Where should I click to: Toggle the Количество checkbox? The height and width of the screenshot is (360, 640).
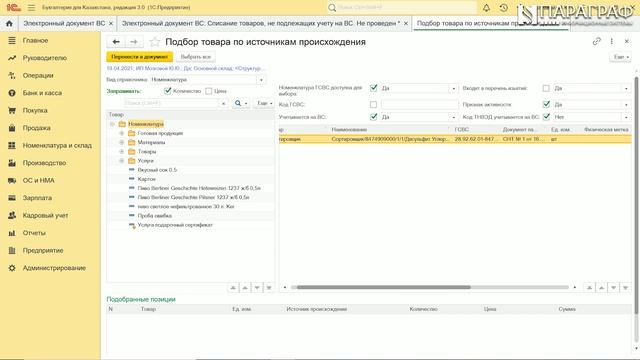(x=167, y=91)
